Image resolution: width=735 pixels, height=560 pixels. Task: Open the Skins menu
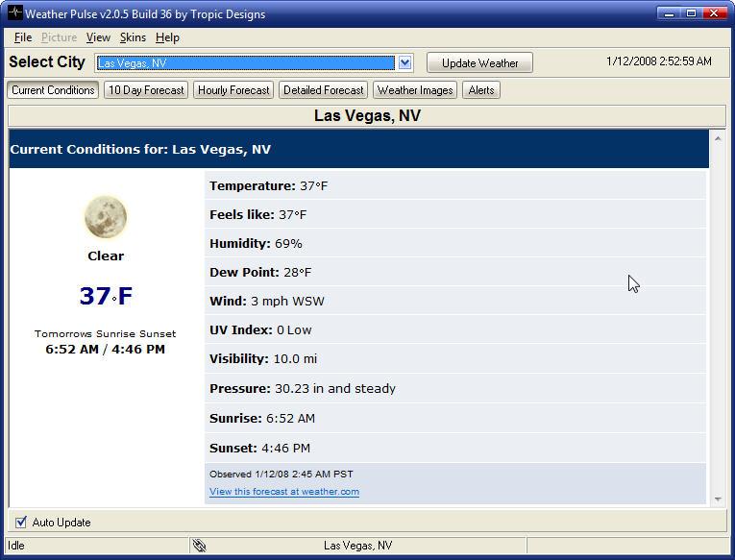(x=133, y=37)
